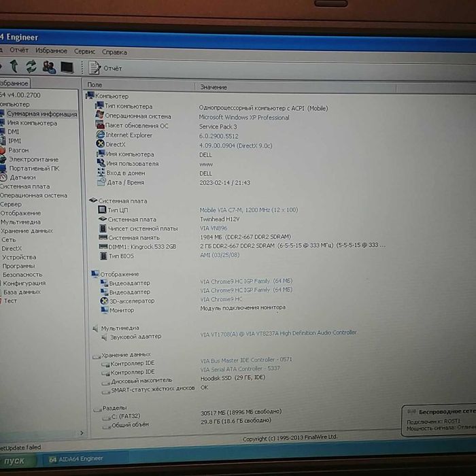Select the Twinhead H12V value
476x476 pixels.
pos(220,219)
